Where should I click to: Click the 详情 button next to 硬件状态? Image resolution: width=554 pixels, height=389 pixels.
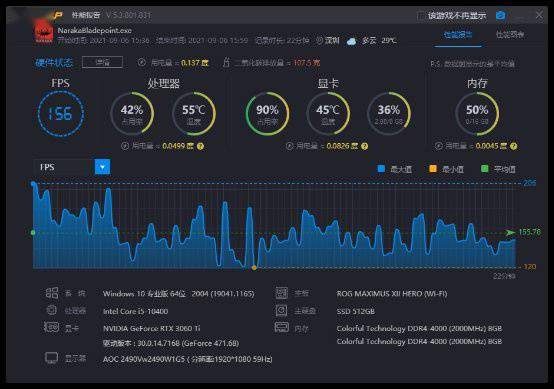pos(102,63)
